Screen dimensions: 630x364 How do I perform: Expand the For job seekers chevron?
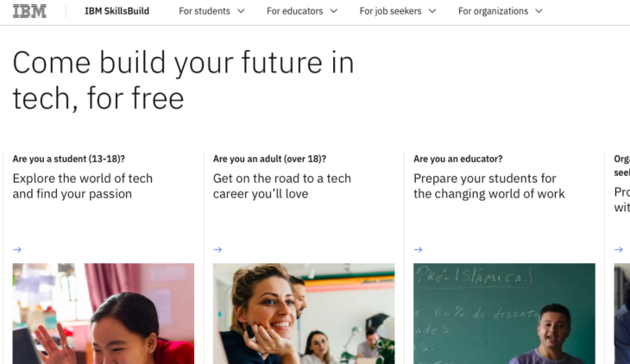(432, 11)
